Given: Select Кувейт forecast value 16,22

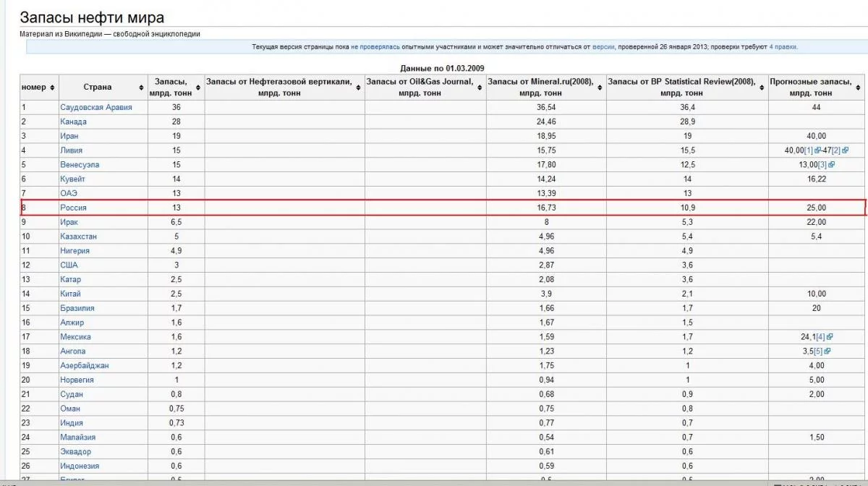Looking at the screenshot, I should [816, 179].
